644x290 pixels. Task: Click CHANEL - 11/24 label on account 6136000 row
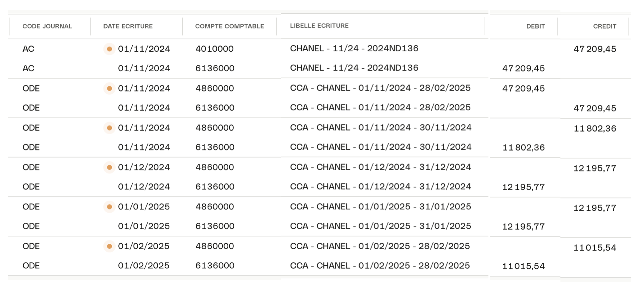coord(354,68)
